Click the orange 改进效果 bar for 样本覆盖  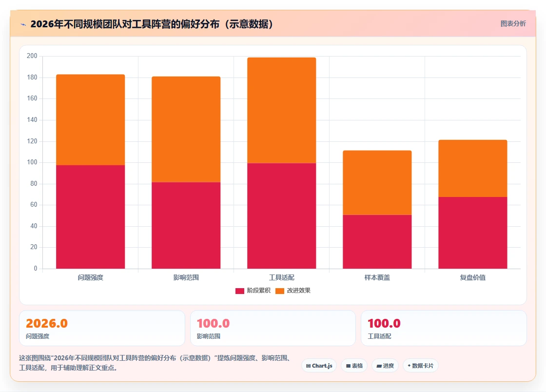pyautogui.click(x=377, y=183)
